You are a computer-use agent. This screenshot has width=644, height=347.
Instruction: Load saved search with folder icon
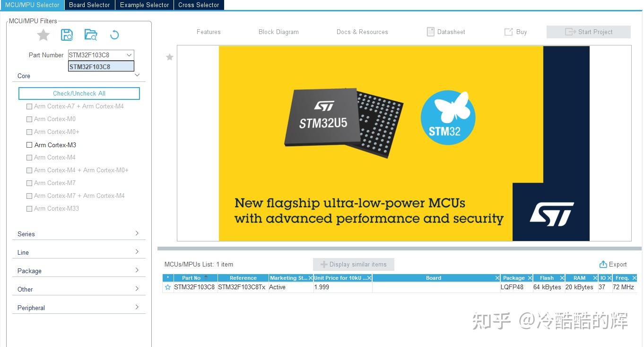click(90, 35)
